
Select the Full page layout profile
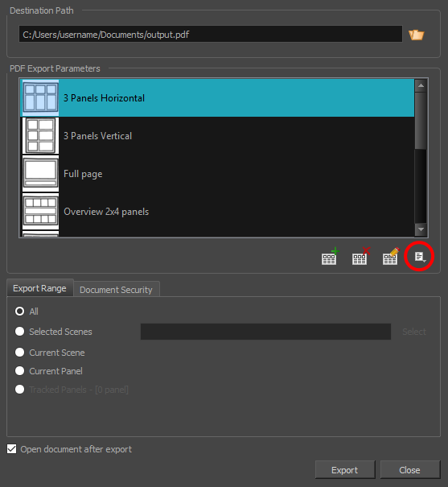pos(218,174)
